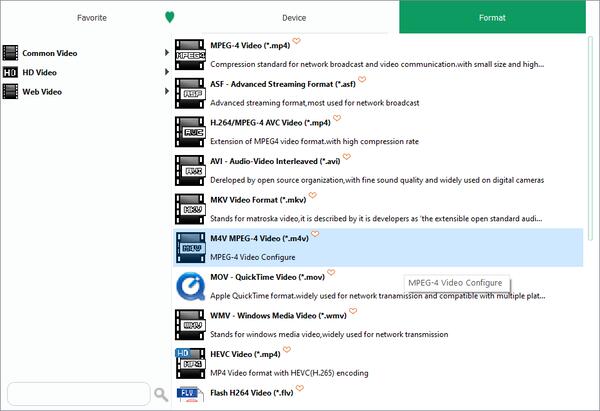Toggle favorite heart for M4V MPEG-4 Video
Viewport: 600px width, 411px height.
point(315,234)
